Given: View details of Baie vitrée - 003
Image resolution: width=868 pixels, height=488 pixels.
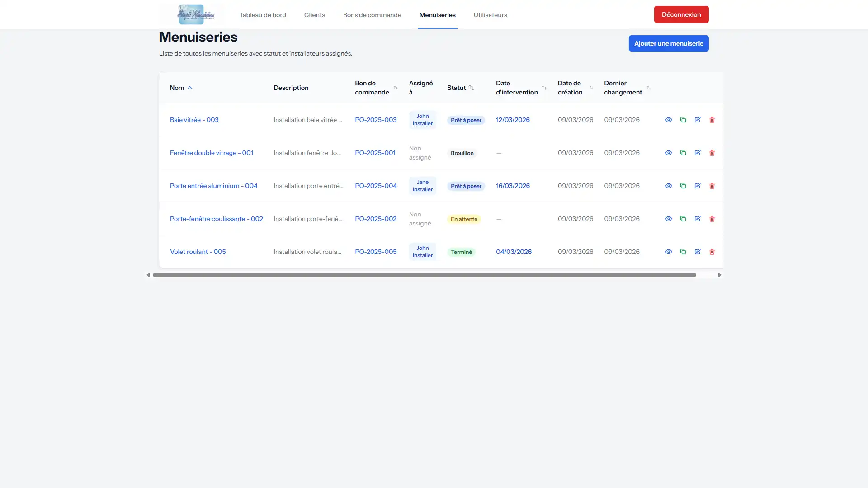Looking at the screenshot, I should point(668,120).
